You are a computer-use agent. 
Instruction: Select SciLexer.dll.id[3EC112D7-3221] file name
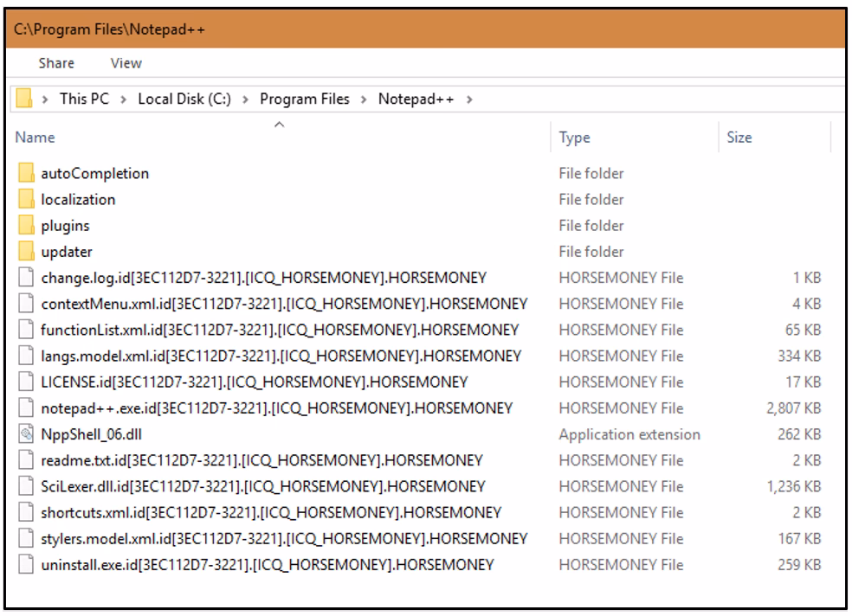pyautogui.click(x=263, y=486)
